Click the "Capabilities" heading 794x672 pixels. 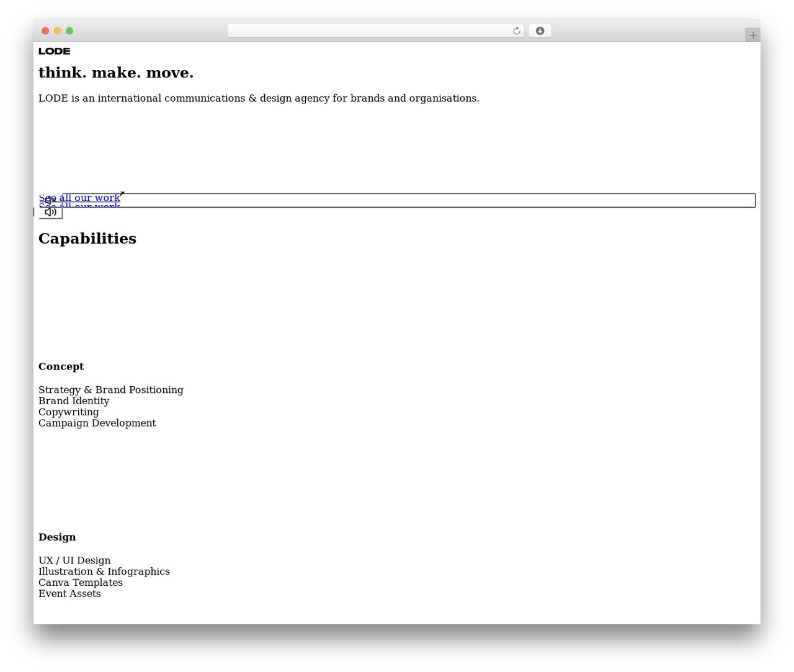click(x=87, y=239)
